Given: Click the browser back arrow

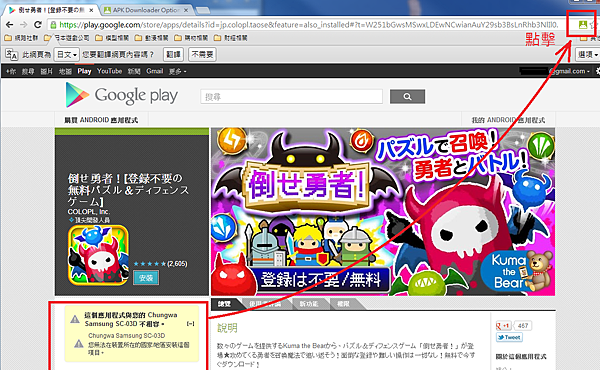Looking at the screenshot, I should click(10, 24).
